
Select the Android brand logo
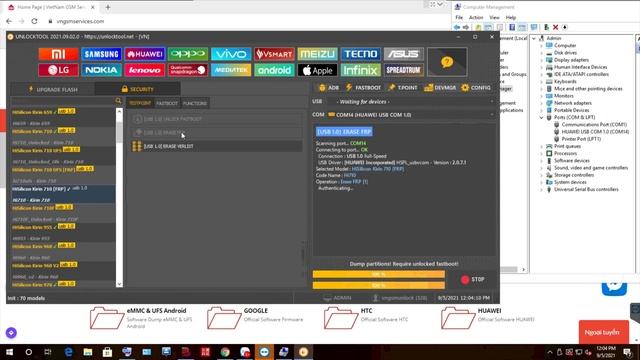click(x=274, y=70)
